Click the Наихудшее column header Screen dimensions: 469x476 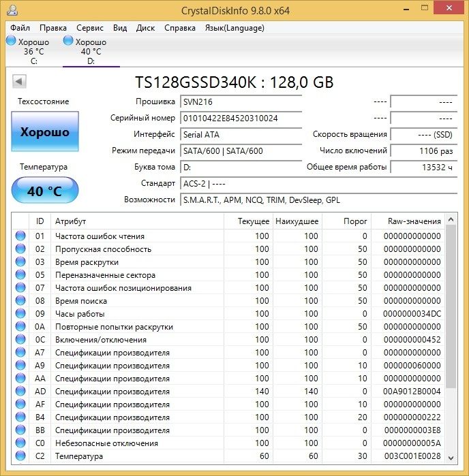pyautogui.click(x=297, y=221)
